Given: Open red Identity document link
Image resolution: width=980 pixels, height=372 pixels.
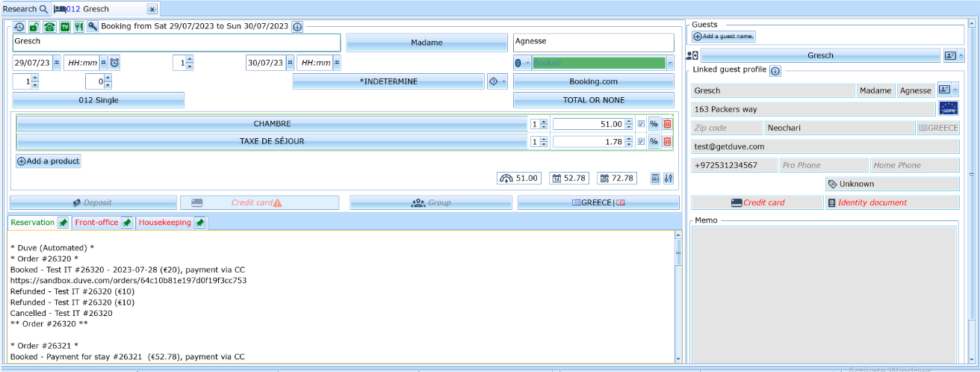Looking at the screenshot, I should pos(893,202).
